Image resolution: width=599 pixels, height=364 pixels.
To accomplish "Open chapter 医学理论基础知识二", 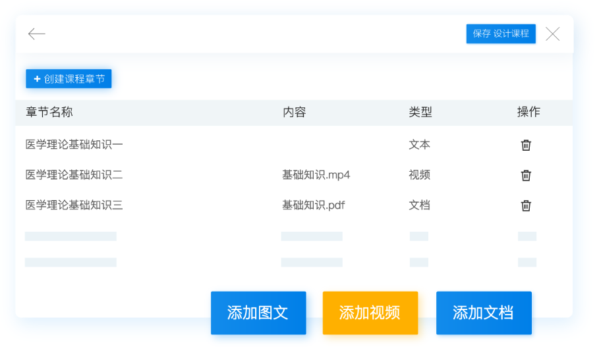I will coord(74,175).
